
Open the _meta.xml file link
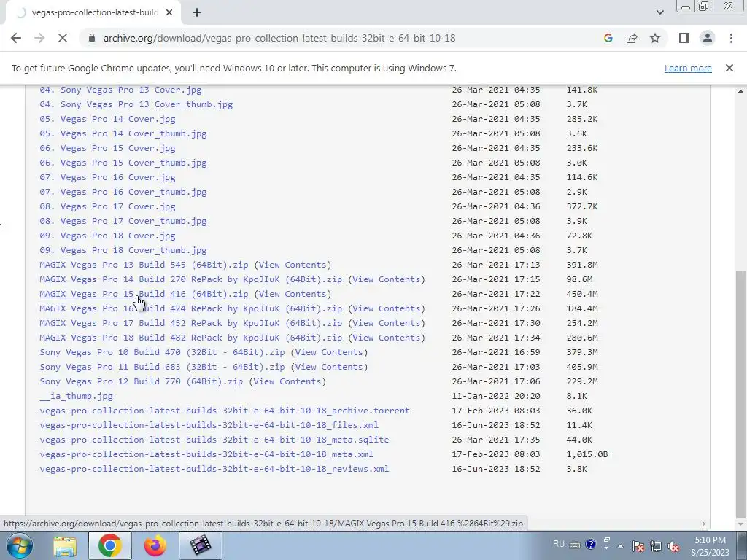coord(206,454)
